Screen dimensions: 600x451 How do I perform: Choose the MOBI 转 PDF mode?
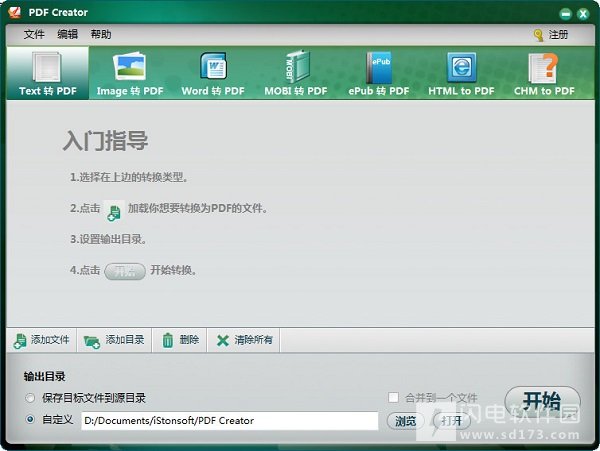(x=296, y=73)
